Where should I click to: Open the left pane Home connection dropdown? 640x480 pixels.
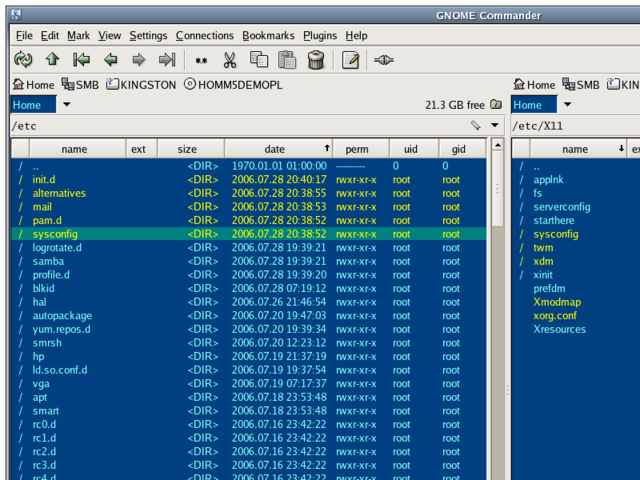click(67, 105)
